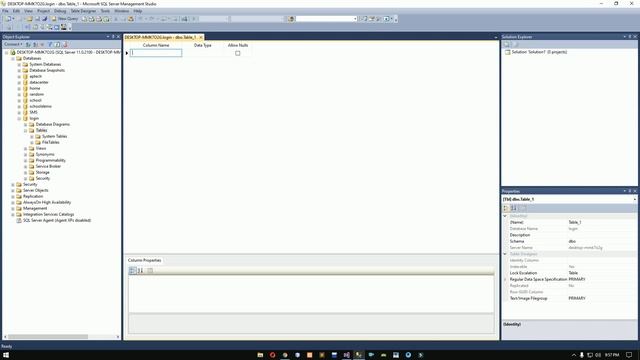The height and width of the screenshot is (360, 640).
Task: Select Database Diagrams folder
Action: pos(53,124)
